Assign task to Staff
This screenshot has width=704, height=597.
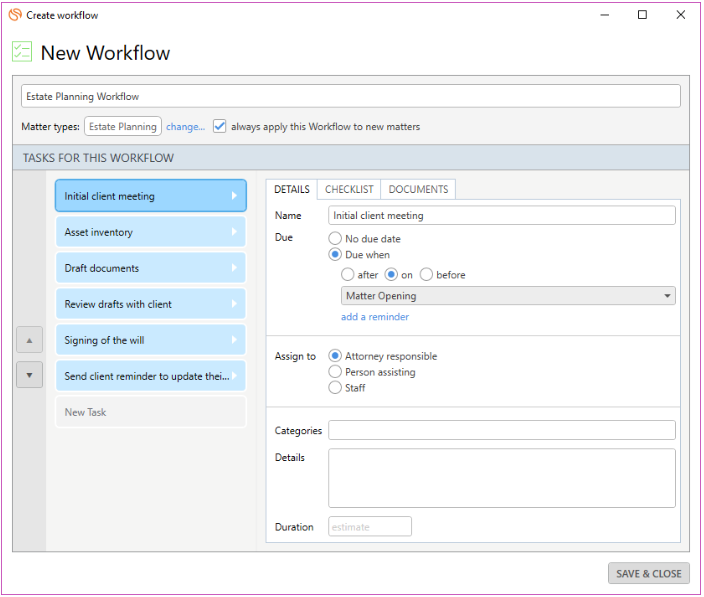pyautogui.click(x=335, y=387)
